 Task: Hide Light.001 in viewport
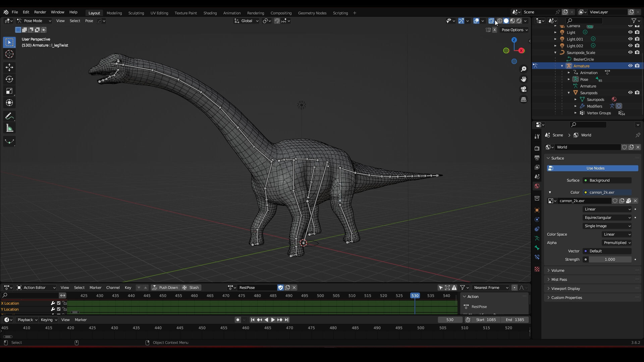(x=630, y=39)
